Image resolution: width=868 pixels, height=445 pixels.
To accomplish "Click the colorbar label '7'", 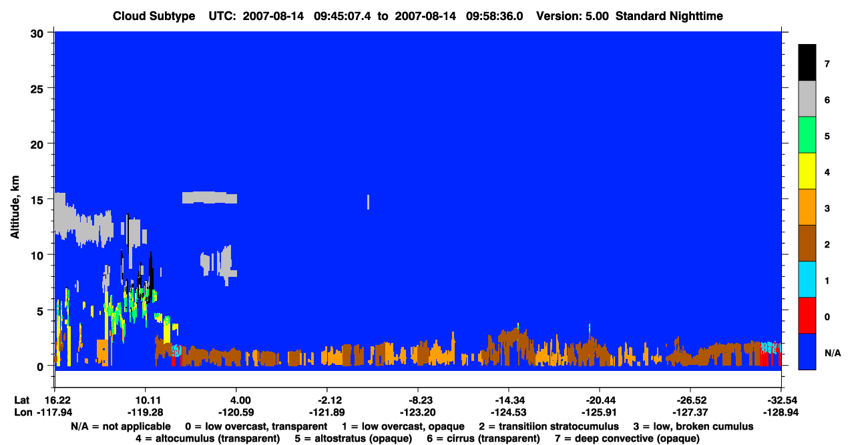I will pyautogui.click(x=827, y=64).
